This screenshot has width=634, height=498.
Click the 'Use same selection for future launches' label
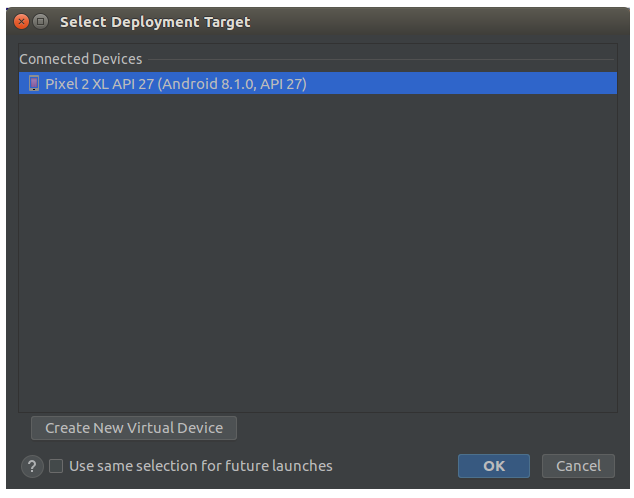tap(200, 466)
